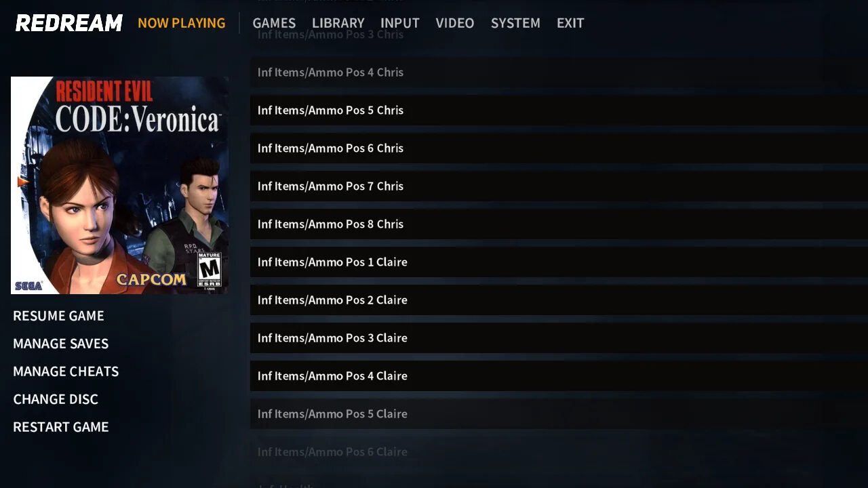Switch to the GAMES tab
The image size is (868, 488).
(274, 23)
